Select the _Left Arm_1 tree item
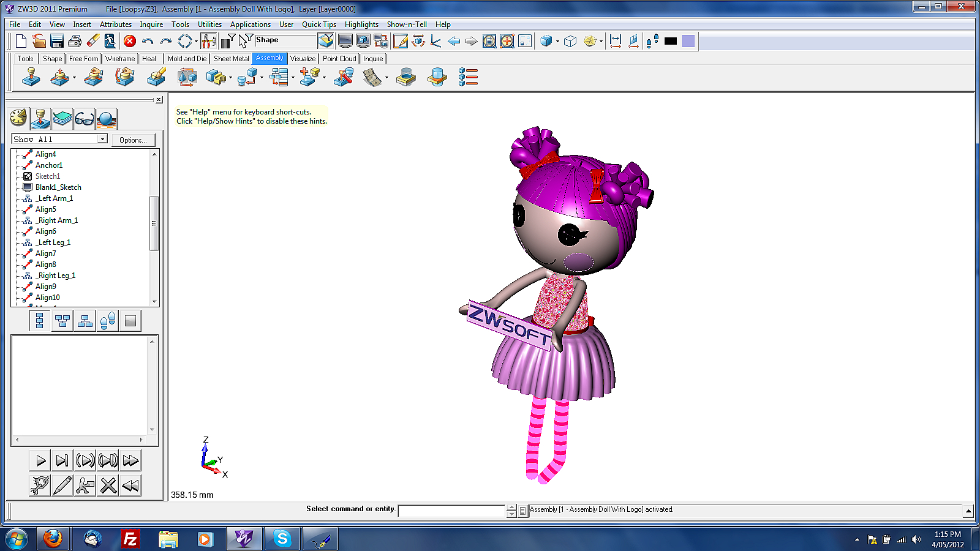This screenshot has width=980, height=551. click(54, 198)
